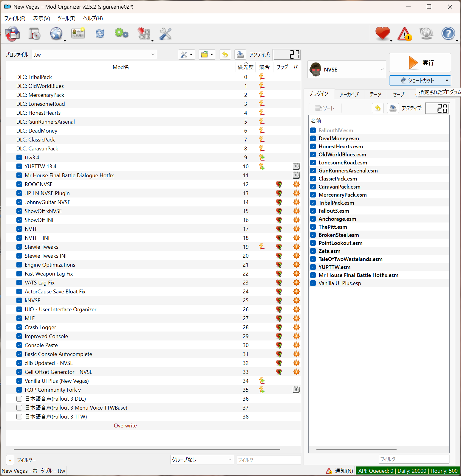Screen dimensions: 461x476
Task: Click the ショートカット button
Action: point(420,80)
